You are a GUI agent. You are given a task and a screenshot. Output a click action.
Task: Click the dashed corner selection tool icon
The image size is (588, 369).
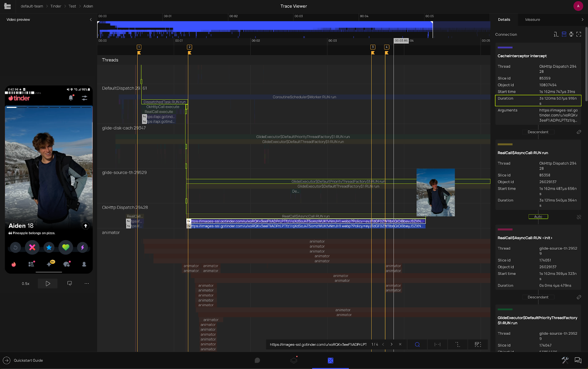pyautogui.click(x=458, y=344)
